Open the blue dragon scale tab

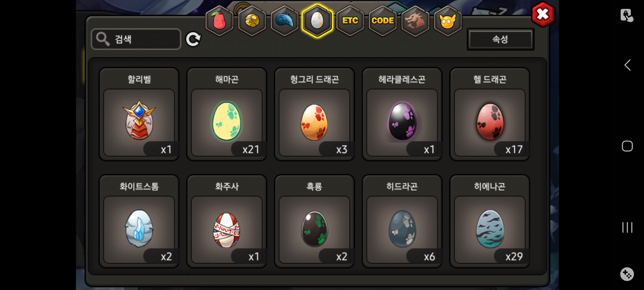[x=285, y=21]
